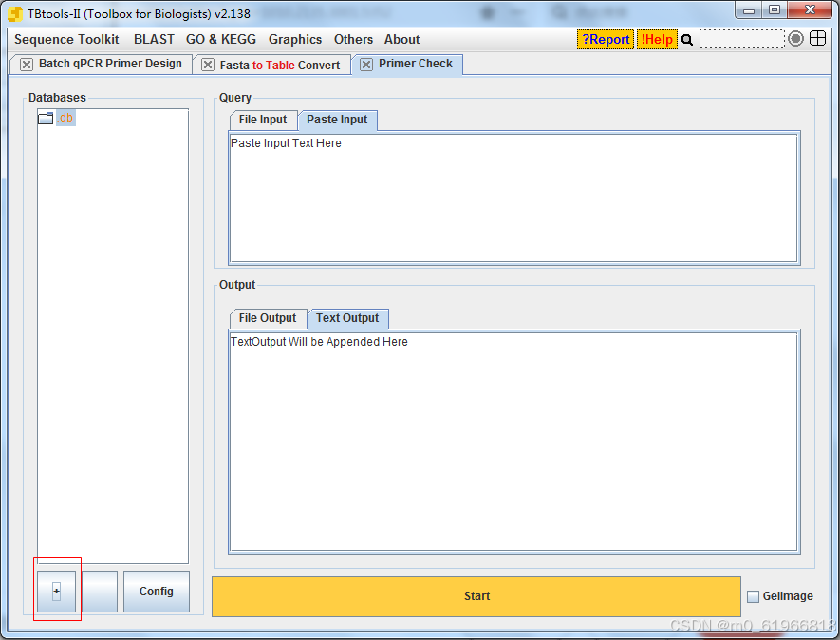Click the folder icon beside .db
This screenshot has height=640, width=840.
click(46, 118)
